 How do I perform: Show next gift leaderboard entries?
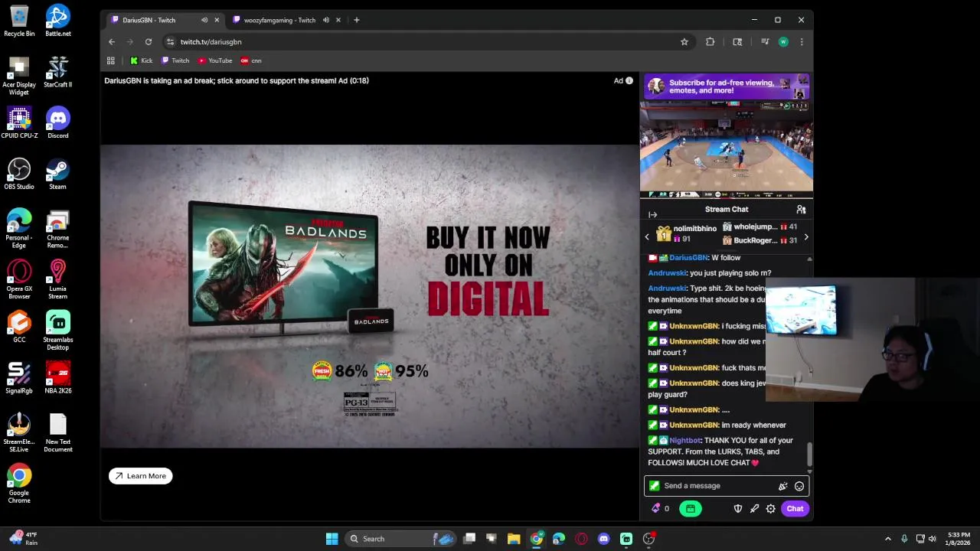point(806,237)
